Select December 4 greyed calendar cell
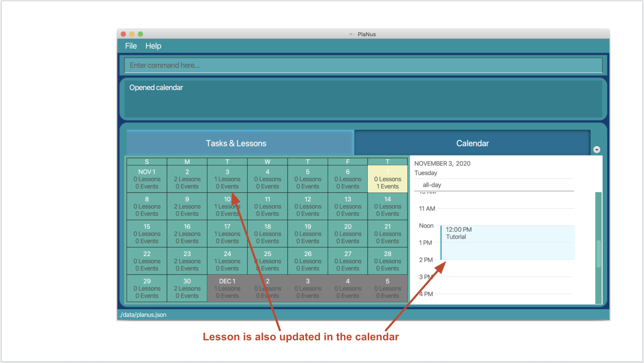This screenshot has width=644, height=363. pyautogui.click(x=348, y=288)
